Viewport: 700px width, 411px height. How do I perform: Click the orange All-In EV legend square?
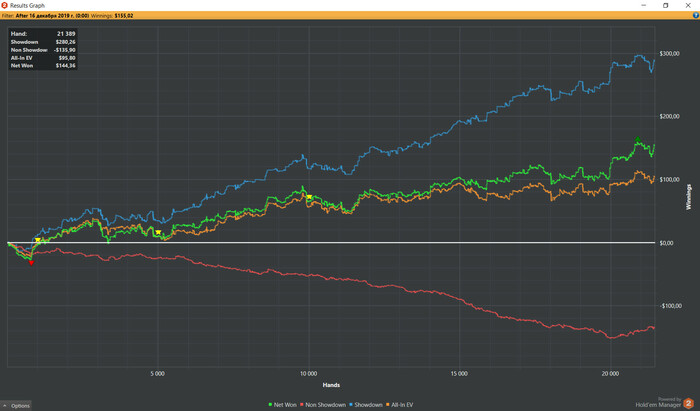(x=388, y=405)
